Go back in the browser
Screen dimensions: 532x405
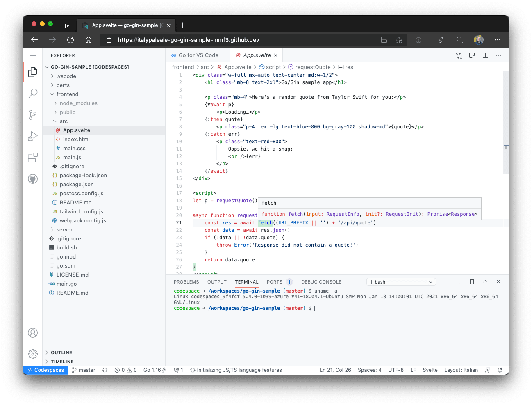(x=34, y=40)
